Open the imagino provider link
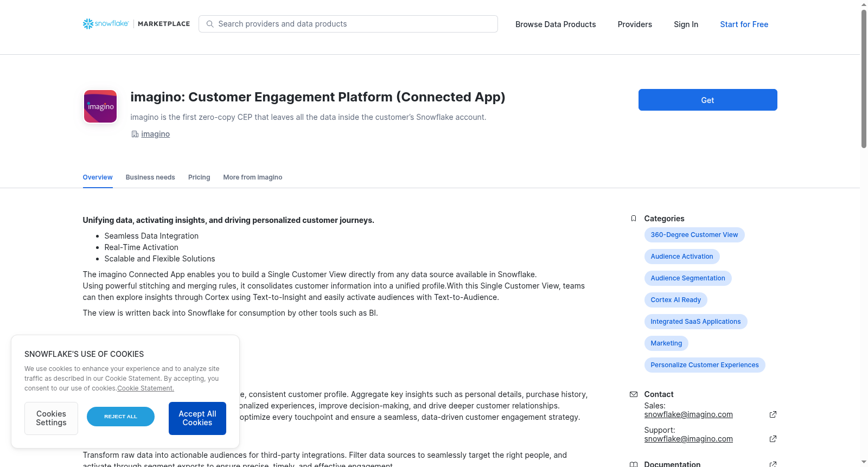868x467 pixels. click(155, 134)
